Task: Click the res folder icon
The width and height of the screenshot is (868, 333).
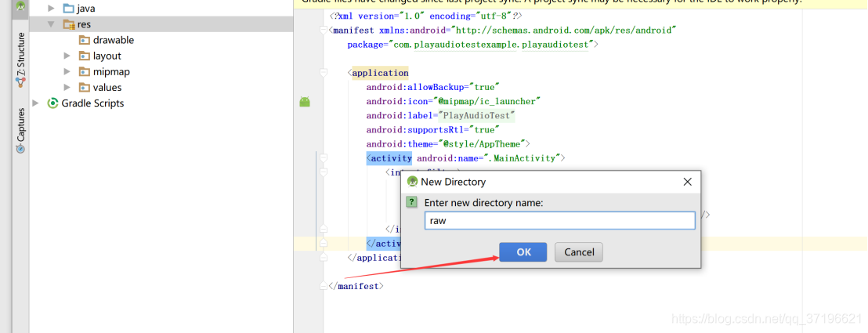Action: coord(69,24)
